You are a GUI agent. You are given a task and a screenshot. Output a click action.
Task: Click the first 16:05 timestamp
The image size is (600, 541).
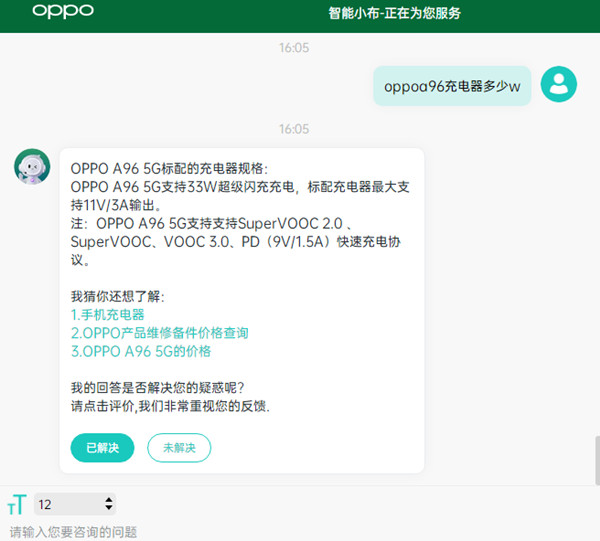tap(294, 47)
